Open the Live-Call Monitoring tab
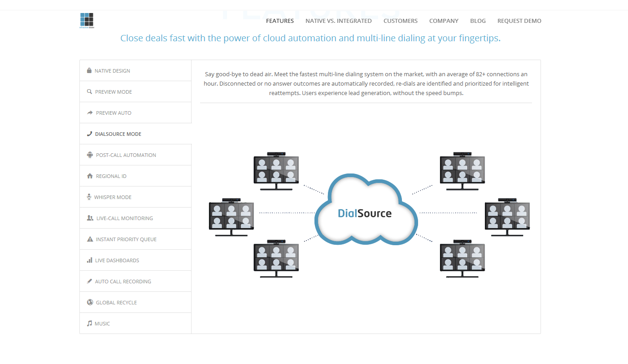This screenshot has width=628, height=364. click(x=135, y=218)
